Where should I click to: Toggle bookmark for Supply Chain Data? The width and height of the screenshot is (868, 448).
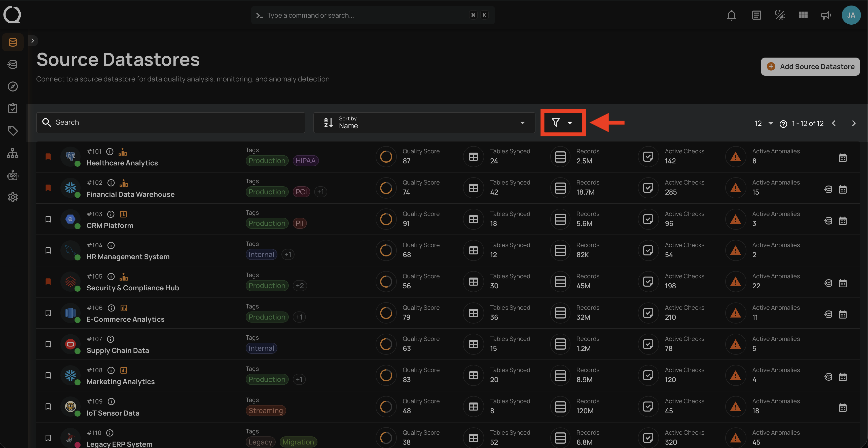coord(48,344)
